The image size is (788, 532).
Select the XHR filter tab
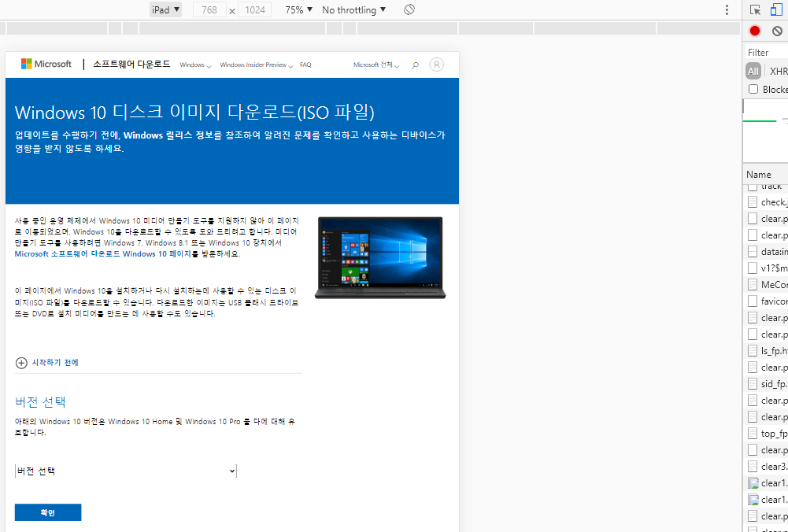coord(779,72)
